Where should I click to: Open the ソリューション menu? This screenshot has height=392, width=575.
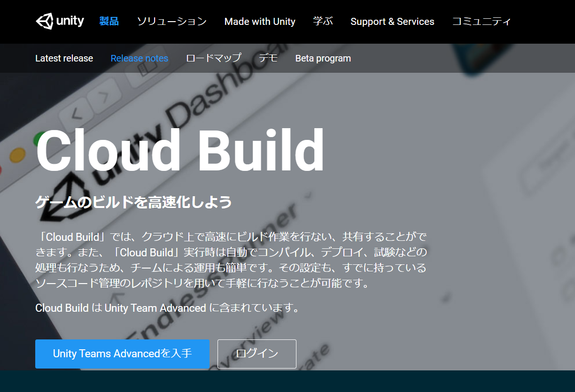click(171, 21)
